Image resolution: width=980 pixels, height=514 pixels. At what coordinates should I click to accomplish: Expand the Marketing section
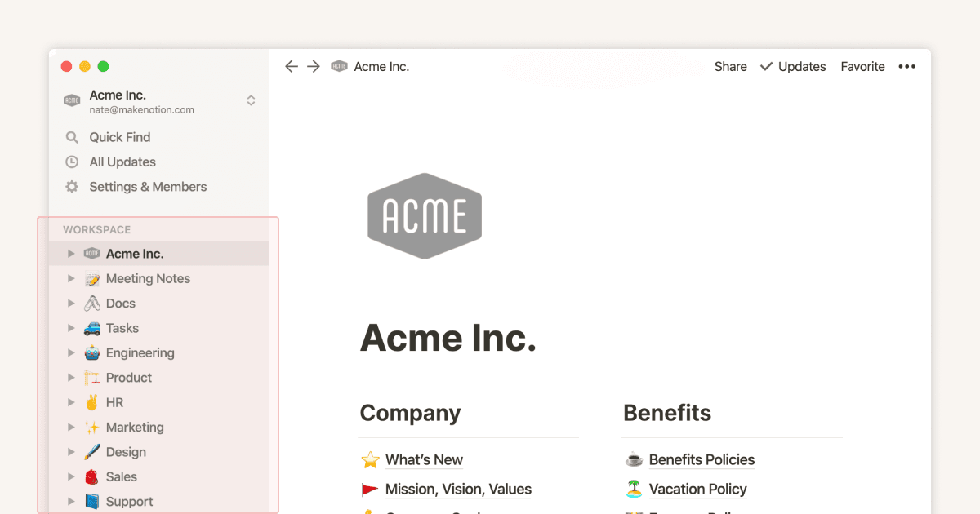point(70,427)
